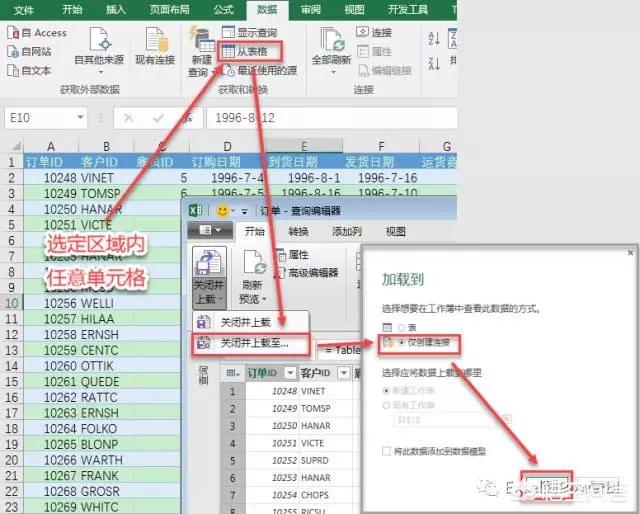Click the select-all corner of the worksheet
Screen dimensions: 640x514
click(15, 146)
